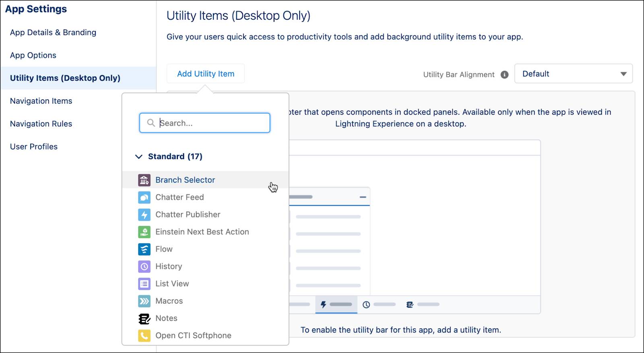The width and height of the screenshot is (644, 353).
Task: Click the search magnifier icon
Action: (x=151, y=123)
